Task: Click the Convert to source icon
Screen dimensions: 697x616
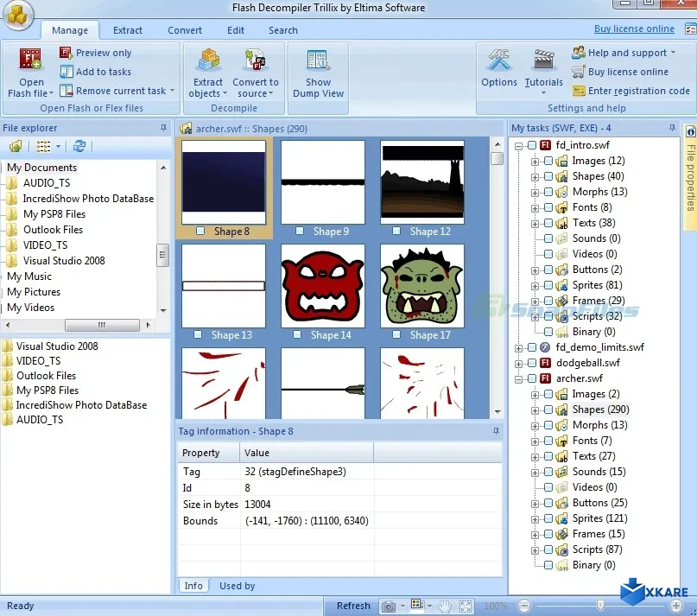Action: coord(255,60)
